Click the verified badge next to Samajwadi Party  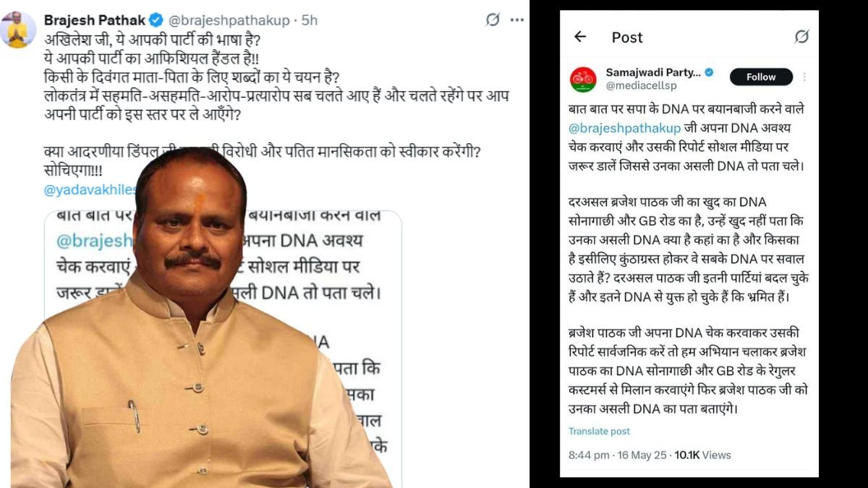point(710,72)
